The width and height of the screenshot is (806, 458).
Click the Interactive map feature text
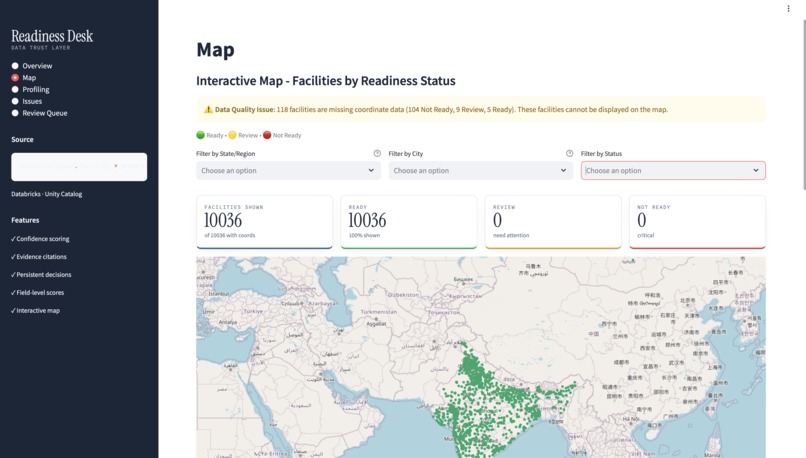click(38, 310)
